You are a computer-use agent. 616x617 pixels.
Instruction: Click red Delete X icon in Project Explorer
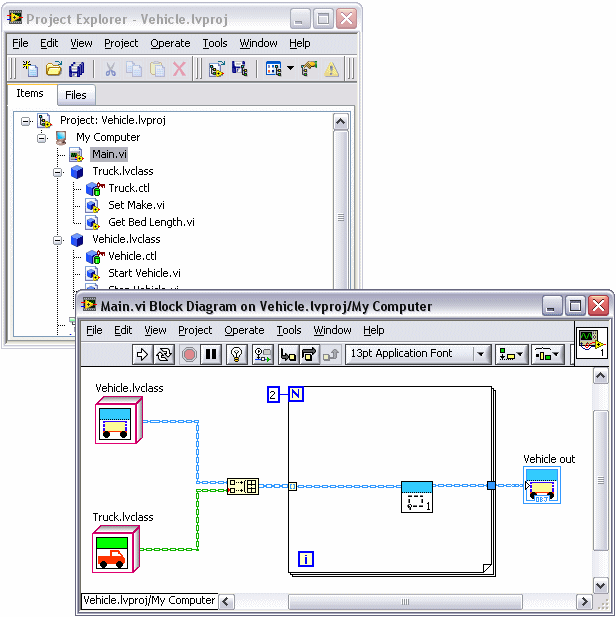click(179, 69)
